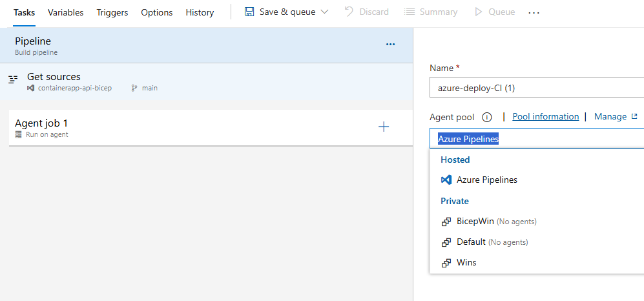This screenshot has width=644, height=301.
Task: Open the pipeline Summary
Action: tap(430, 12)
